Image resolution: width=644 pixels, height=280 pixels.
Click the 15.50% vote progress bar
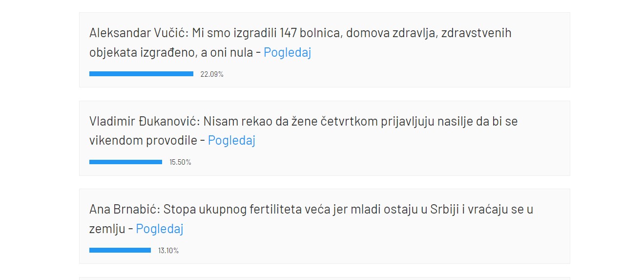(x=125, y=162)
